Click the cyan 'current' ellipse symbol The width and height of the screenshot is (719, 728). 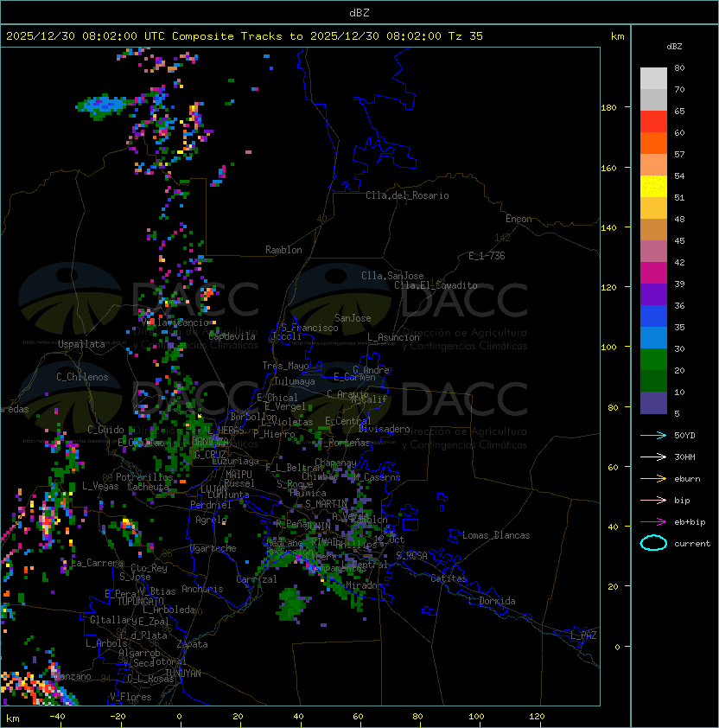point(653,543)
